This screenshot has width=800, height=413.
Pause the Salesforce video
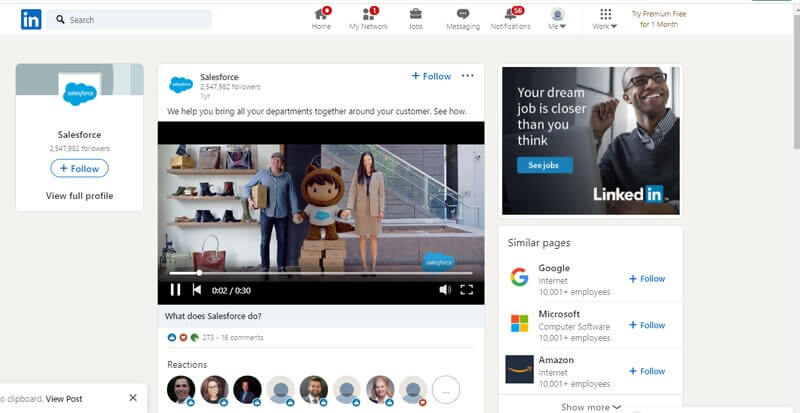(x=175, y=290)
